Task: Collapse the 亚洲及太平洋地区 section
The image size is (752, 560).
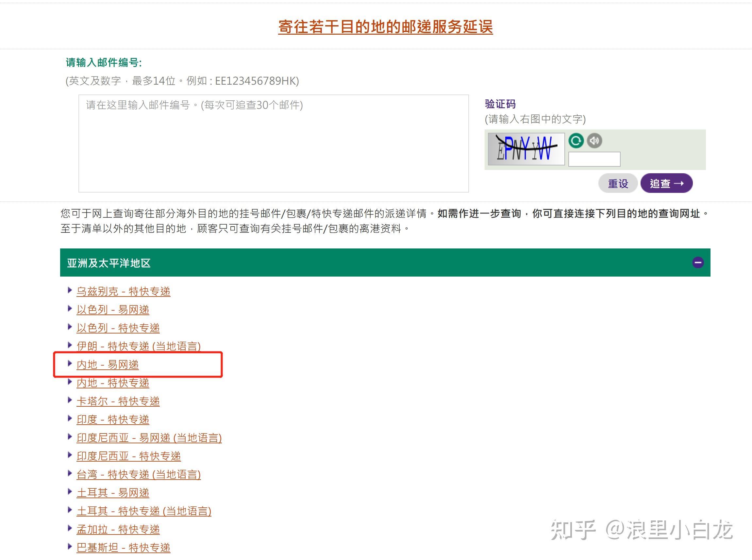Action: tap(698, 263)
